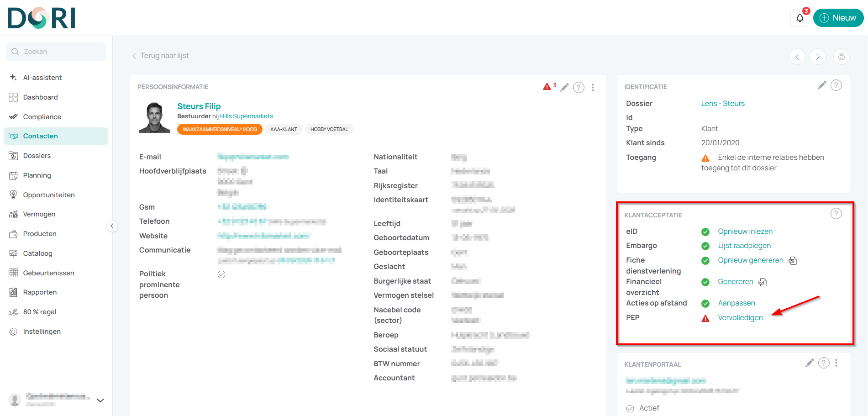
Task: Open Gebeurtenissen grid icon
Action: click(x=13, y=273)
